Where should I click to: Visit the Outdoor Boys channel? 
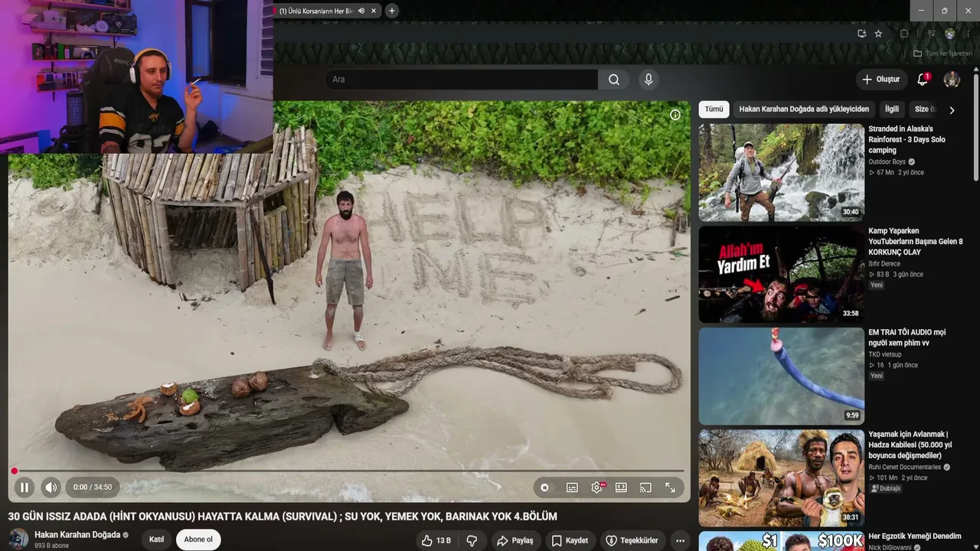point(887,162)
